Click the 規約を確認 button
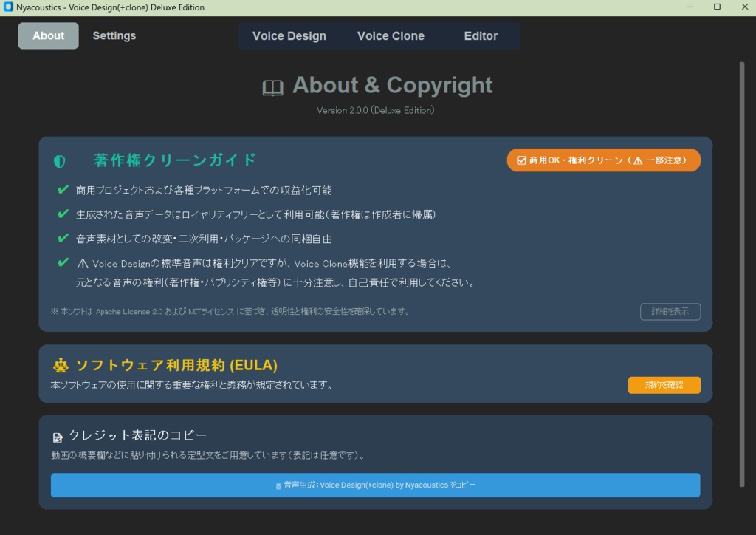The width and height of the screenshot is (756, 535). coord(664,385)
